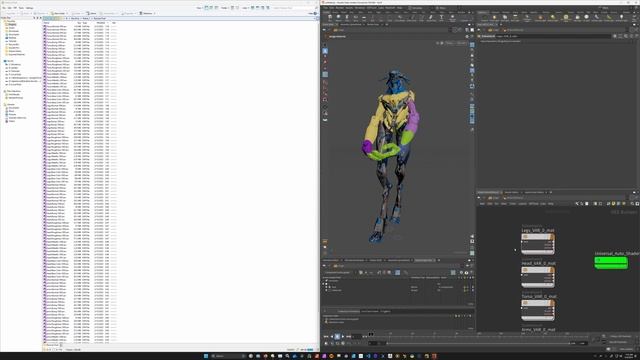Open the Edit menu in network editor
The width and height of the screenshot is (640, 360).
click(489, 203)
